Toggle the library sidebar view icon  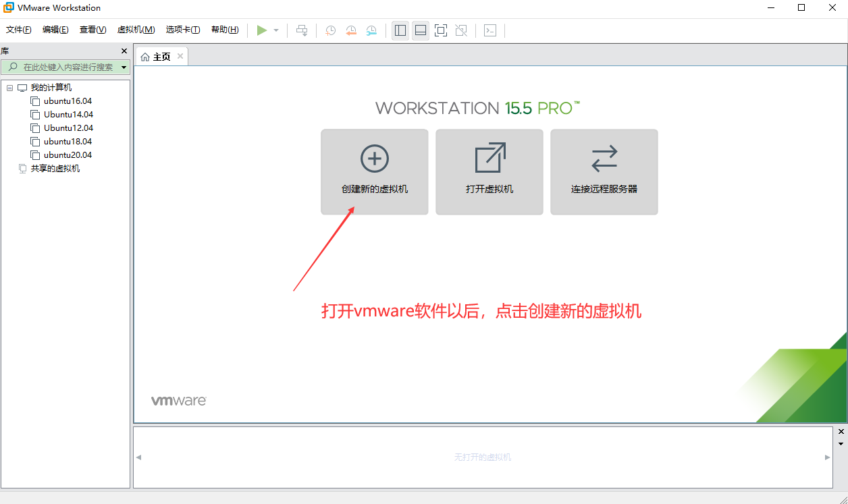(x=400, y=30)
